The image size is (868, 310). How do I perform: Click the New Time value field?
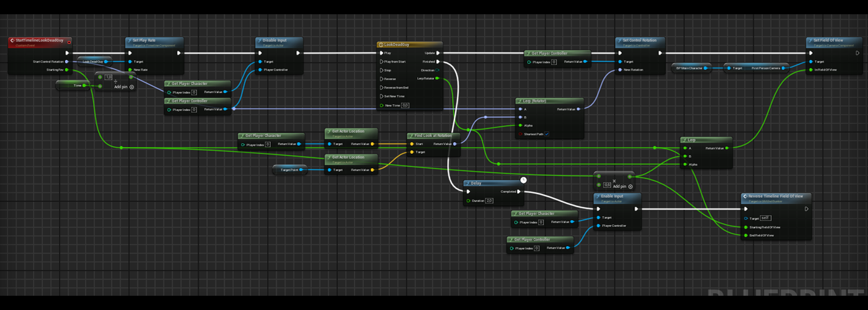tap(405, 105)
